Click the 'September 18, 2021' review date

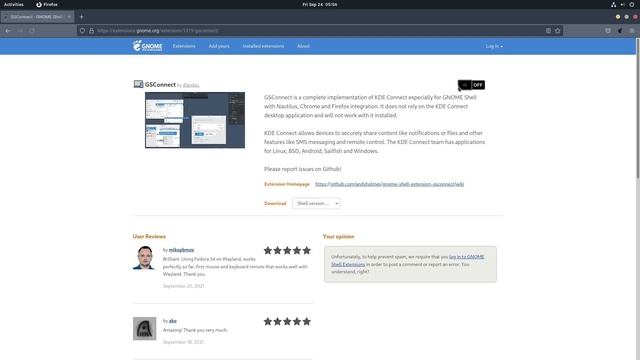coord(183,342)
